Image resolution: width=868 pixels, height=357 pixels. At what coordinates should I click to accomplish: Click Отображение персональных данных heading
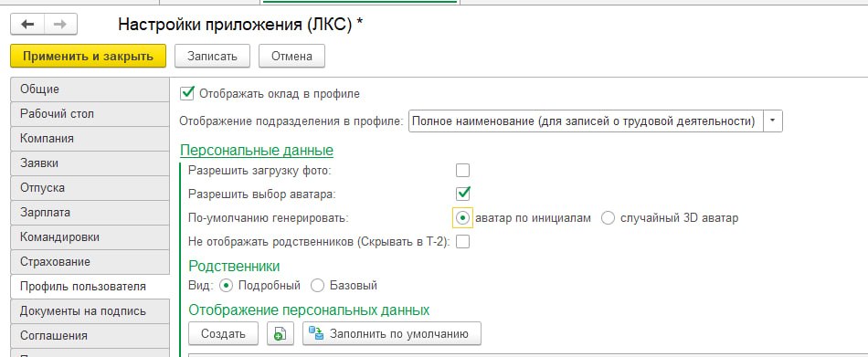(x=310, y=310)
